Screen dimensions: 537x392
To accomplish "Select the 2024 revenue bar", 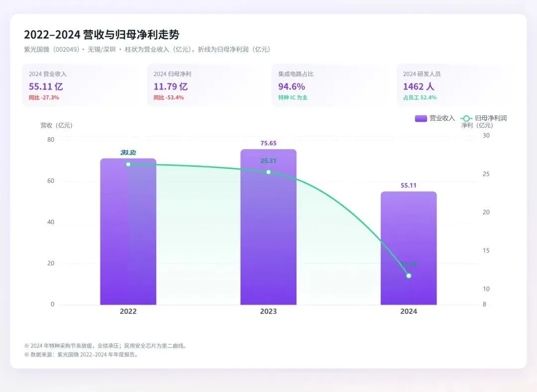I will point(409,248).
